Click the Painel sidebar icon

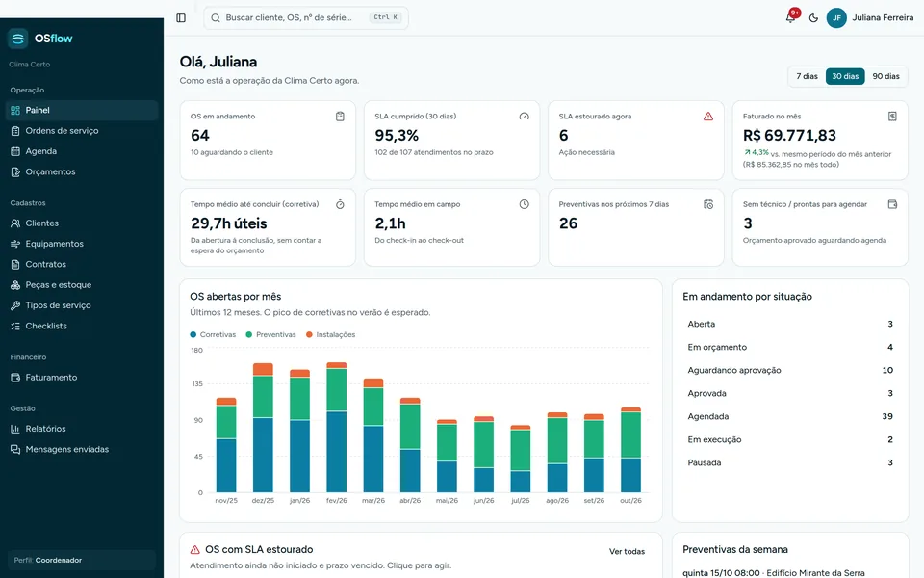[15, 110]
